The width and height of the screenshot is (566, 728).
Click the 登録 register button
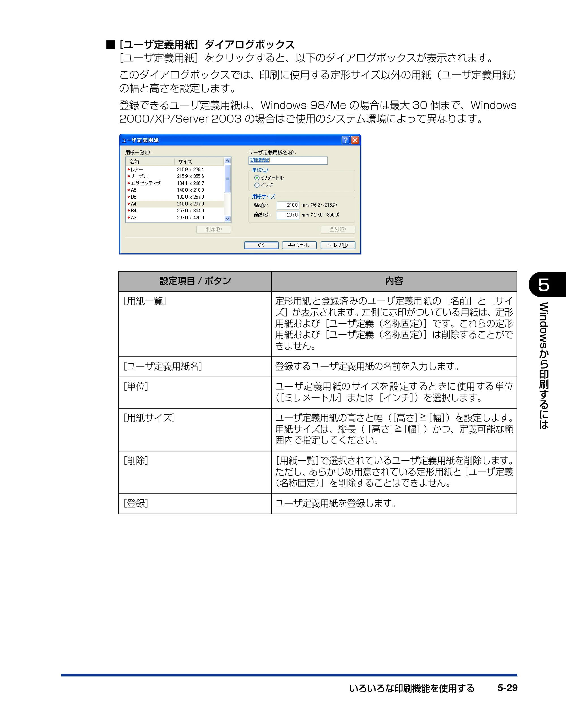coord(338,229)
